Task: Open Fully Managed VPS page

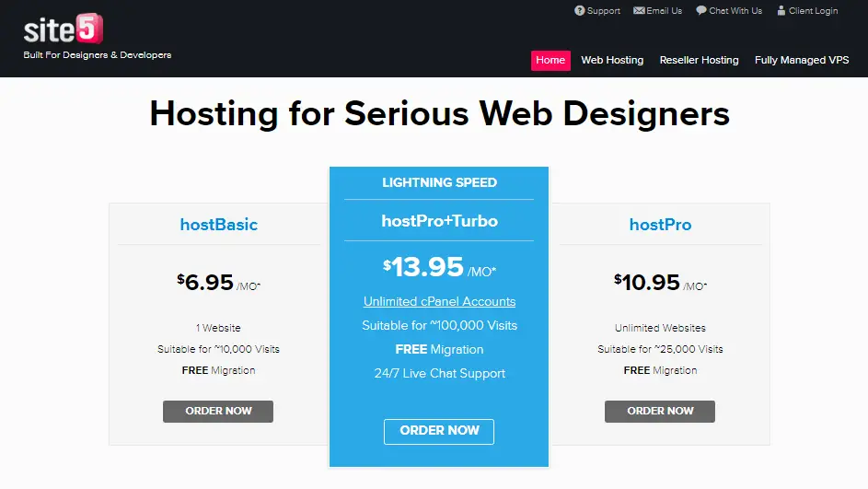Action: 802,61
